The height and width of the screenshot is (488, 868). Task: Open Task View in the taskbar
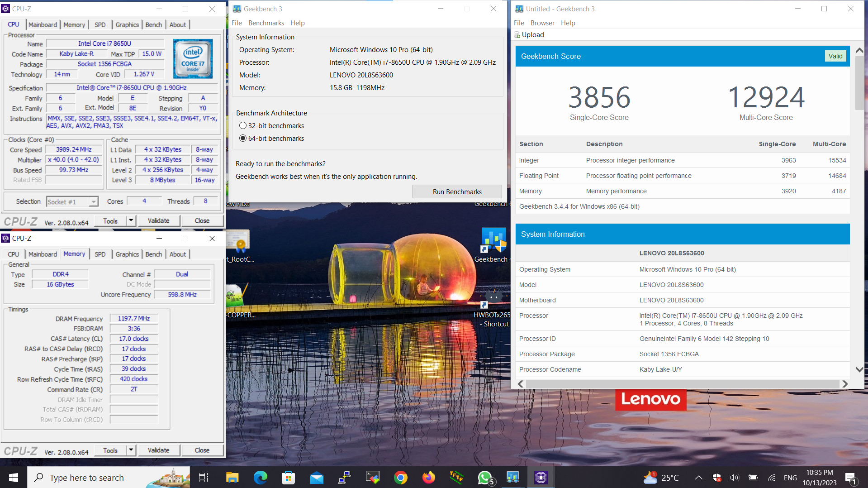[x=204, y=477]
